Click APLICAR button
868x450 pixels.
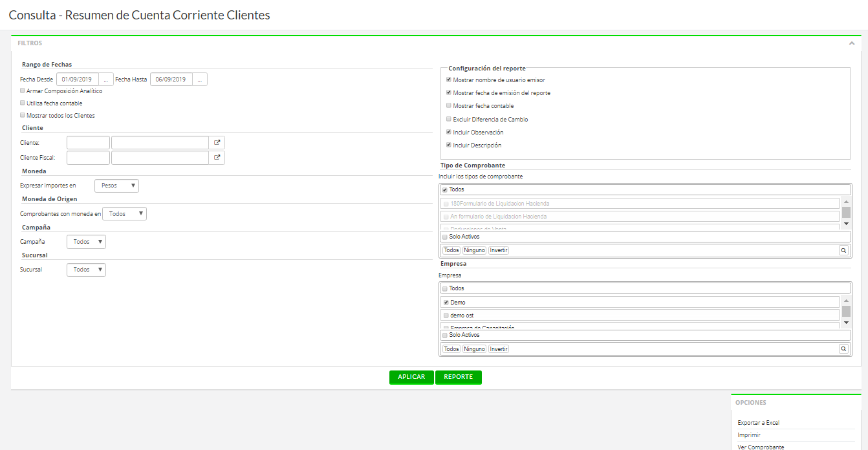point(411,377)
